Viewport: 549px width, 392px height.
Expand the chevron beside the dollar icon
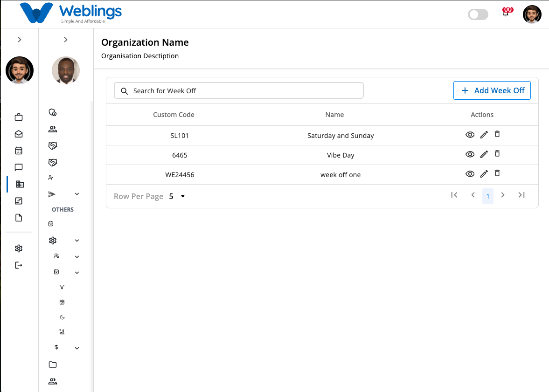(77, 348)
